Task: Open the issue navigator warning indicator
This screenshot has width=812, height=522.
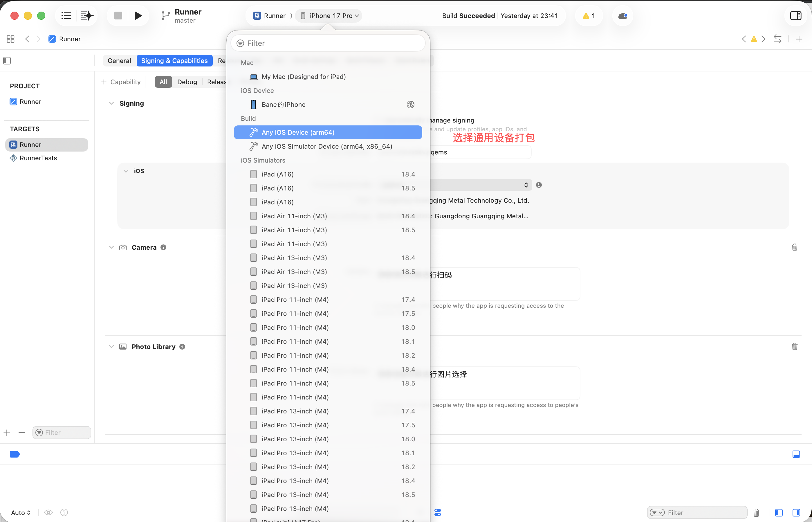Action: (589, 16)
